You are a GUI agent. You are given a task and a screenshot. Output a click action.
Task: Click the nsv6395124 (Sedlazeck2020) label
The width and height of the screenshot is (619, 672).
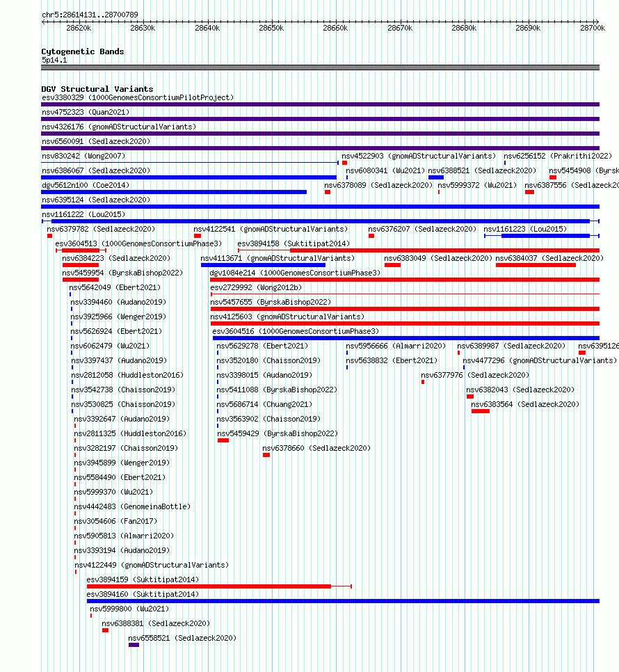pos(96,200)
